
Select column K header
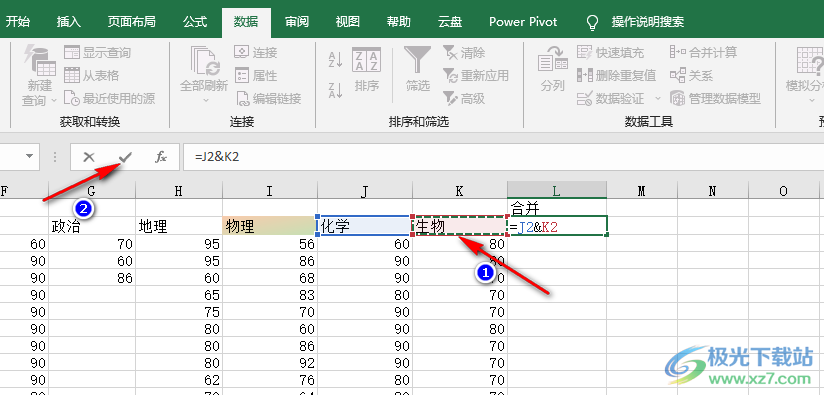coord(460,191)
